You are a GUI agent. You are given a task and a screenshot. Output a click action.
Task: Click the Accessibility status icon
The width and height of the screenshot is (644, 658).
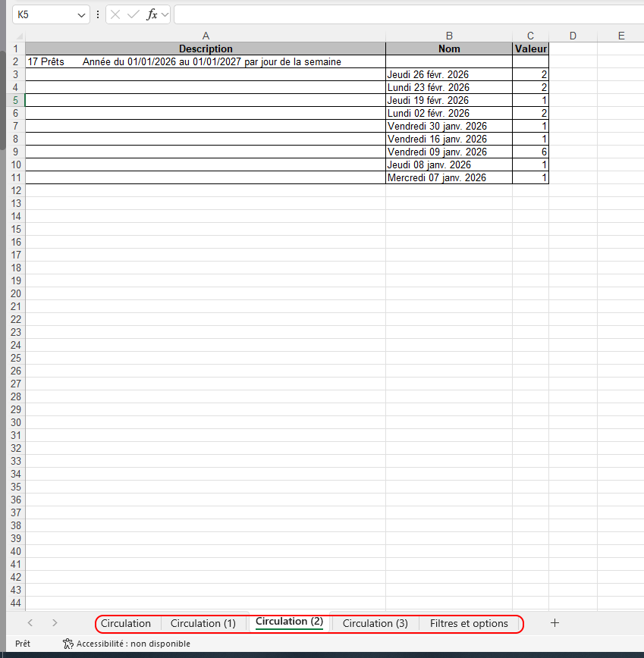[x=68, y=644]
